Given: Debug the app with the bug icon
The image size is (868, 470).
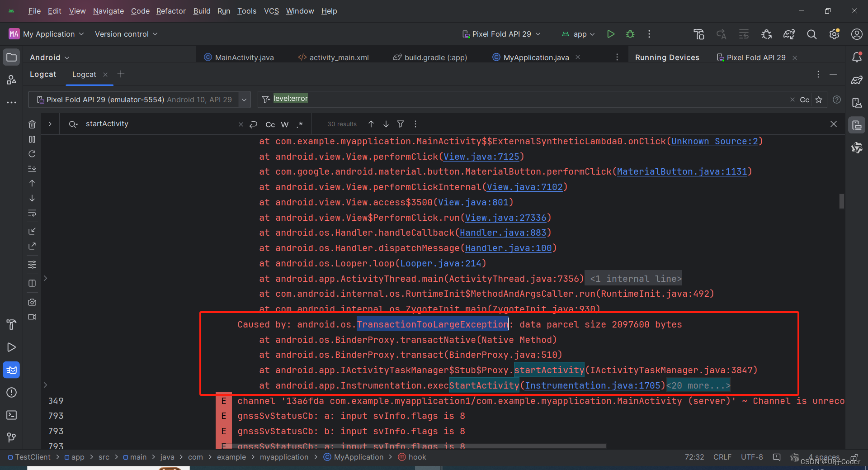Looking at the screenshot, I should click(x=630, y=34).
